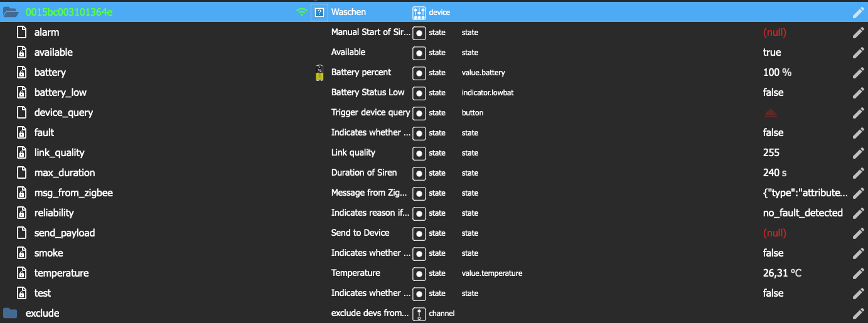Click the green Wi-Fi connection status icon
Viewport: 868px width, 323px height.
click(302, 12)
